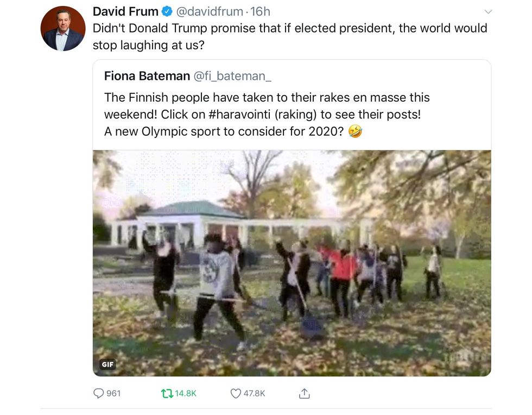
Task: Play the raking GIF thumbnail
Action: (292, 263)
